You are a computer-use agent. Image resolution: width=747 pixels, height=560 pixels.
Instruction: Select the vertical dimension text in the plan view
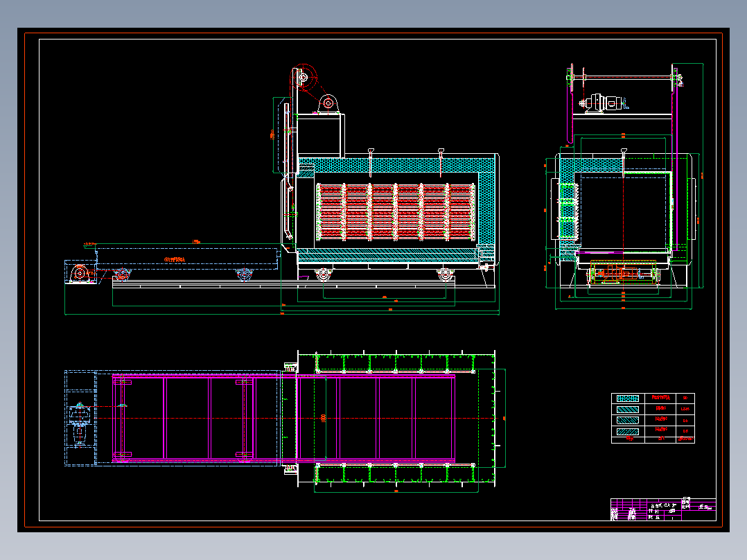324,418
